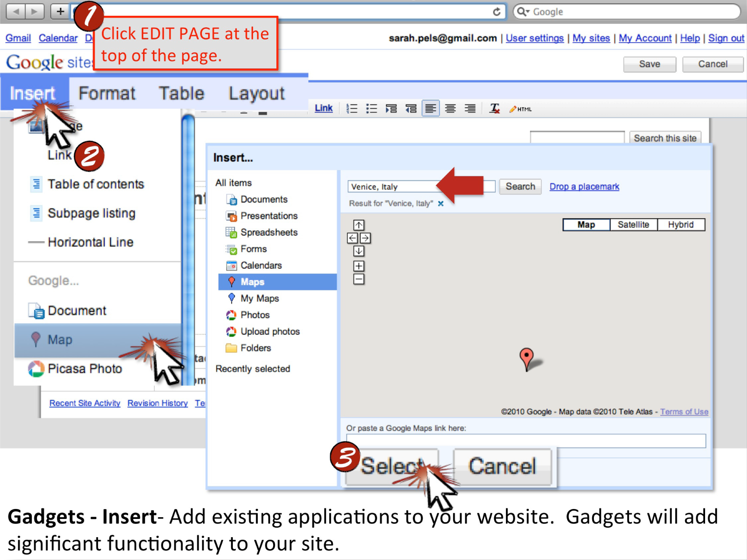The image size is (747, 560).
Task: Open the Table menu
Action: tap(181, 93)
